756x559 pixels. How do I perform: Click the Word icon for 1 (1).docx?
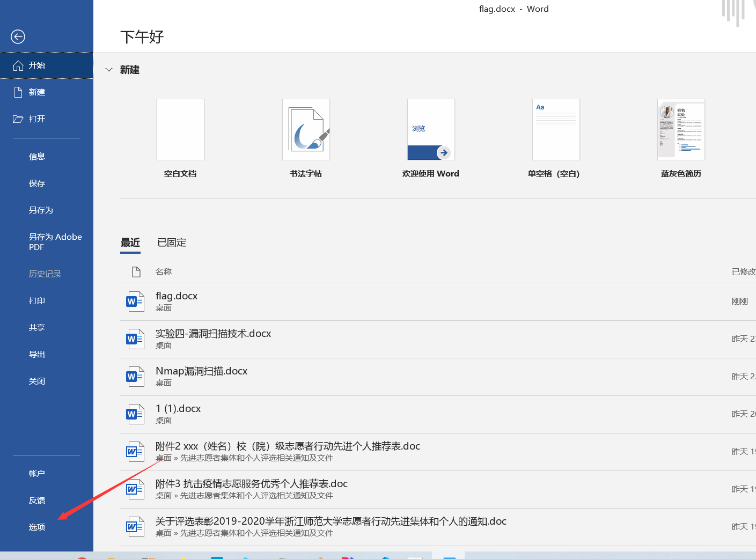pyautogui.click(x=135, y=414)
